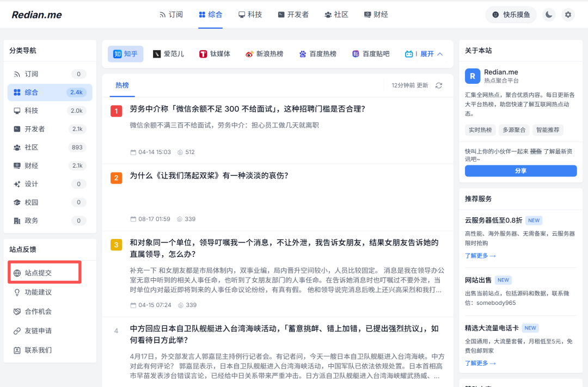Open 了解更多 under 精选大流量电话卡
This screenshot has height=387, width=588.
click(x=480, y=364)
